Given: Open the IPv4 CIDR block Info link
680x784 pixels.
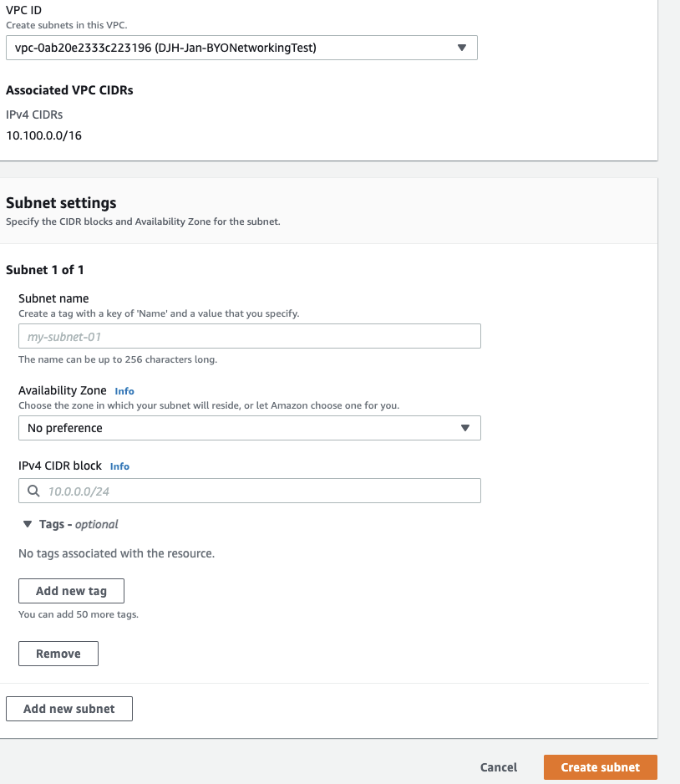Looking at the screenshot, I should pos(119,466).
